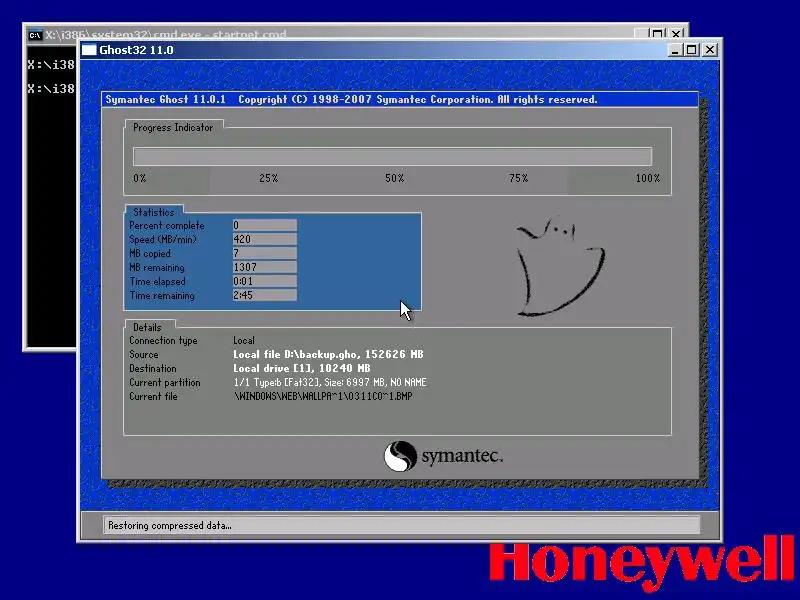This screenshot has width=800, height=600.
Task: Click the Symantec Ghost 11.0.1 copyright banner
Action: pyautogui.click(x=400, y=99)
